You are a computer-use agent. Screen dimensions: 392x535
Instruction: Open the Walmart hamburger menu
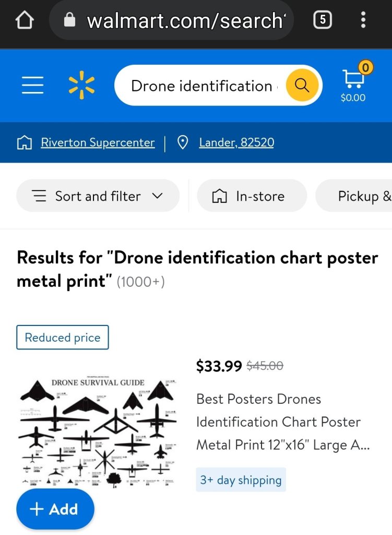32,85
